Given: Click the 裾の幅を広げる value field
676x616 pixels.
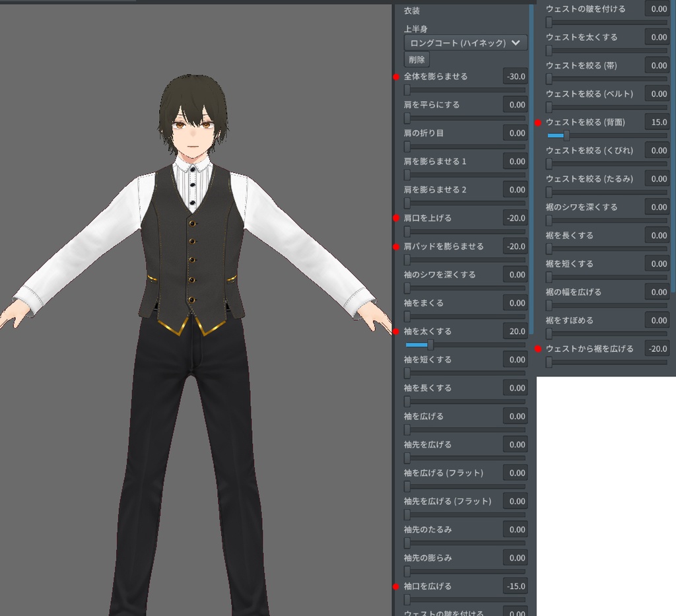Looking at the screenshot, I should (x=657, y=292).
